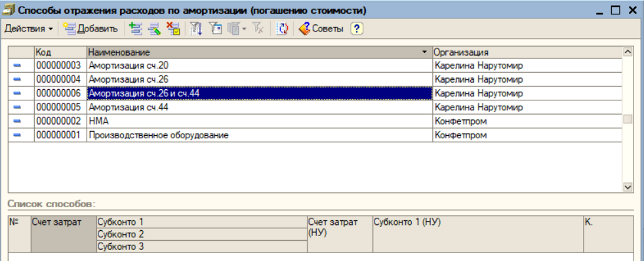Click code cell 000000006
The height and width of the screenshot is (261, 644).
(60, 94)
